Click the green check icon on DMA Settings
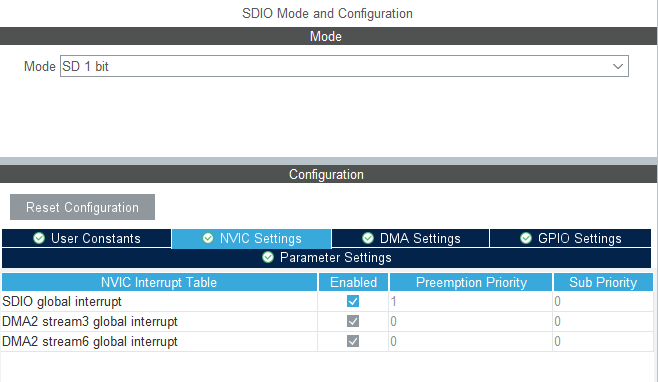Image resolution: width=658 pixels, height=382 pixels. (x=368, y=238)
